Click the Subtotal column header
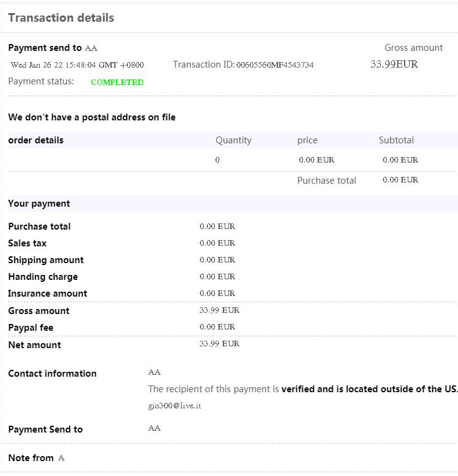Image resolution: width=458 pixels, height=476 pixels. point(396,140)
